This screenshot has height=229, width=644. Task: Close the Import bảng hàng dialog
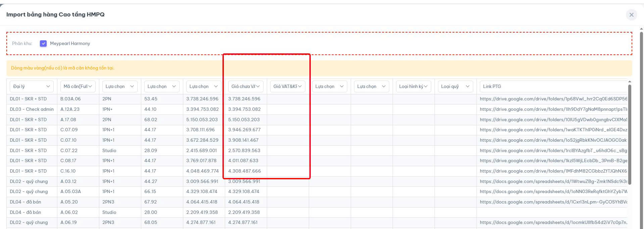coord(631,15)
